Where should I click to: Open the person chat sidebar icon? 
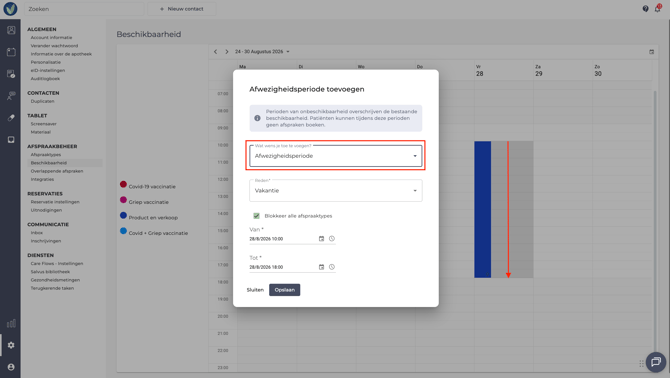tap(11, 96)
